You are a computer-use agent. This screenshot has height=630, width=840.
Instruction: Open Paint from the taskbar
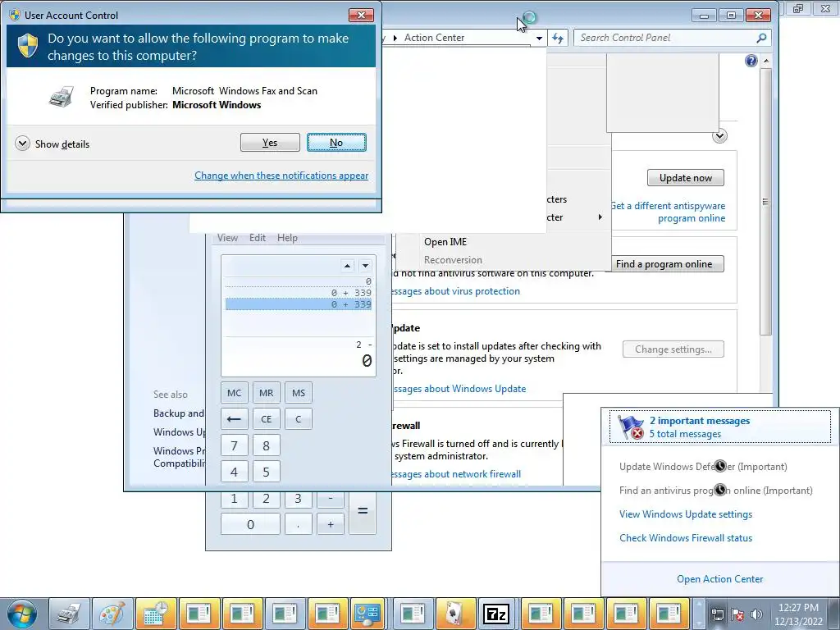pos(112,614)
